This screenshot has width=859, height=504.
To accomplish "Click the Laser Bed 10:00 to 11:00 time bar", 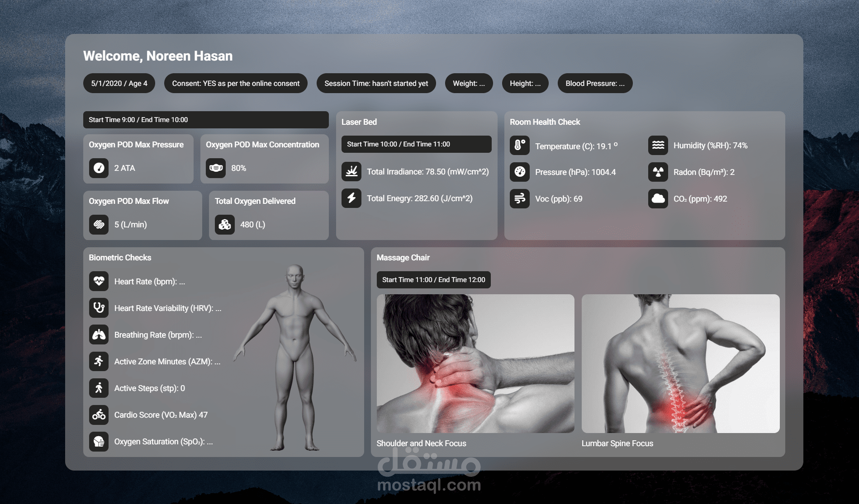I will 416,144.
